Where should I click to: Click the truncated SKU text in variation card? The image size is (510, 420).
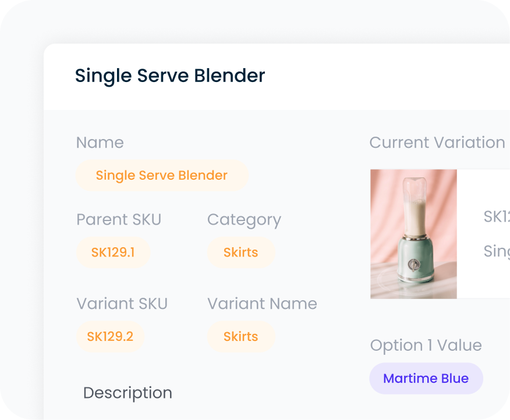click(x=497, y=216)
